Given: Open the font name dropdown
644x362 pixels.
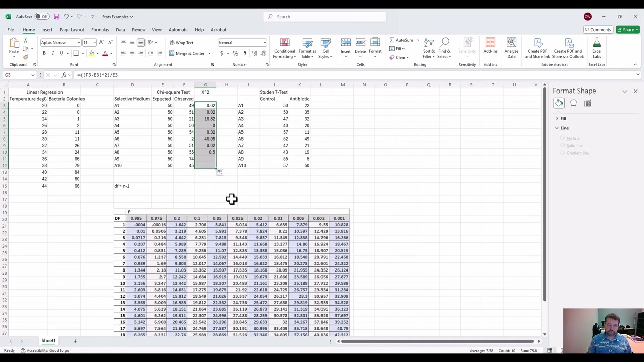Looking at the screenshot, I should pos(79,43).
